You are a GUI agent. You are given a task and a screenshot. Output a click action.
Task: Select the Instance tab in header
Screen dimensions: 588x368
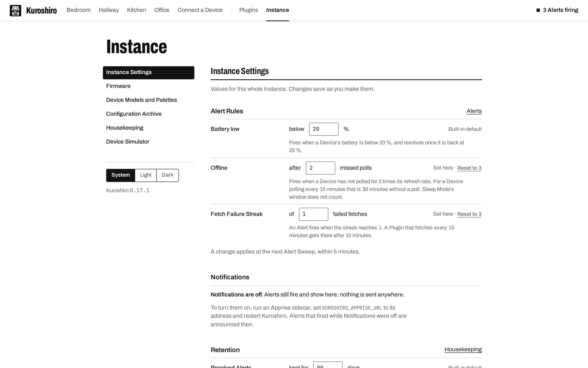coord(277,10)
